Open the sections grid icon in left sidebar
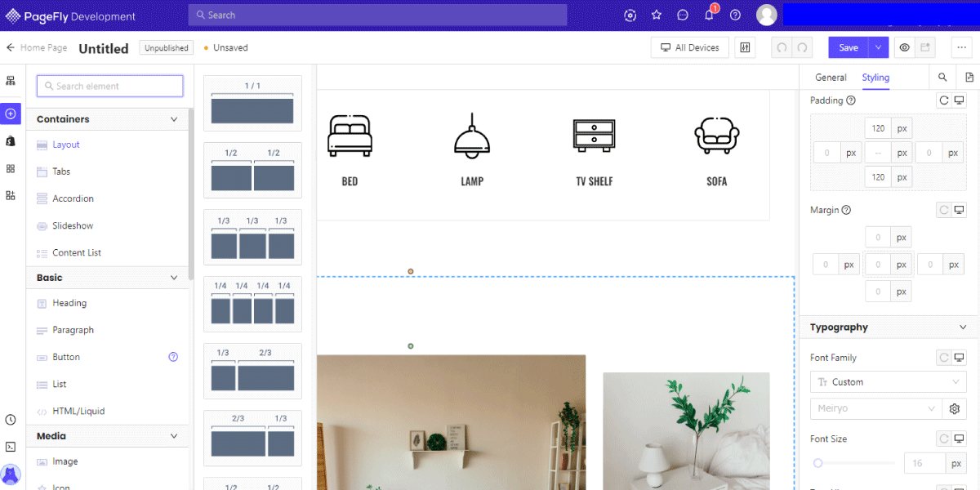 click(x=11, y=168)
